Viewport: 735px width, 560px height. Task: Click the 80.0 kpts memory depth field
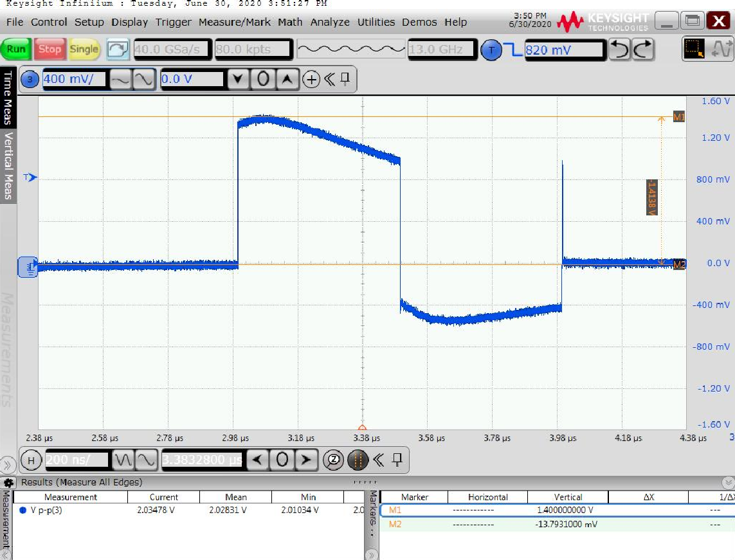(253, 50)
